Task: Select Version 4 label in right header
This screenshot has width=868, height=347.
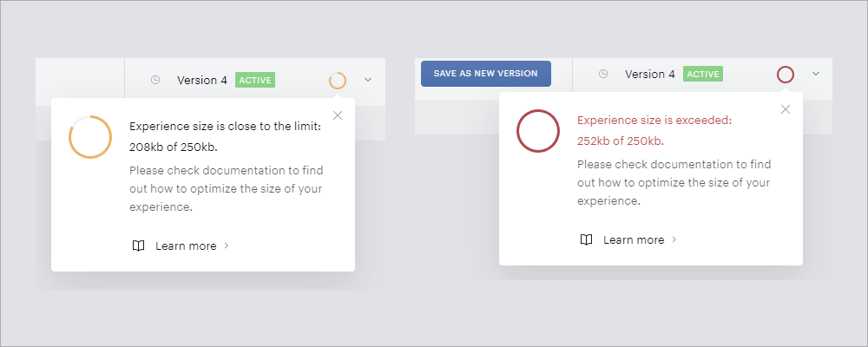Action: (650, 74)
